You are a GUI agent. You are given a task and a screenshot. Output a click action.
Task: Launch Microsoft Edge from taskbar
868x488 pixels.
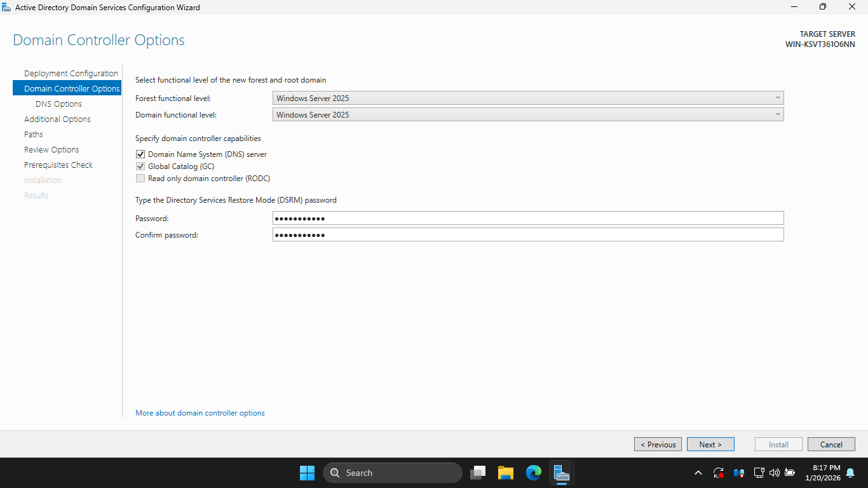[533, 473]
